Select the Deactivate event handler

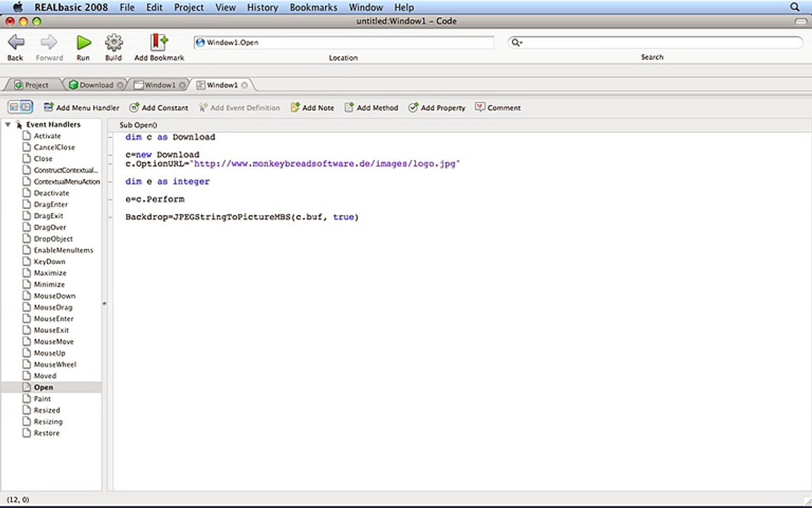(51, 193)
